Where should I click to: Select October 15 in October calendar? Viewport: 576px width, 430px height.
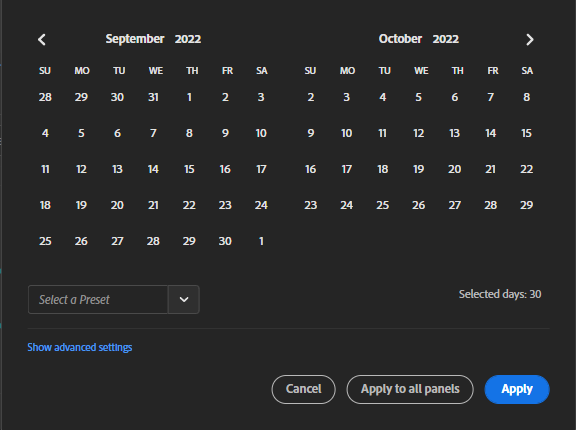click(x=526, y=133)
